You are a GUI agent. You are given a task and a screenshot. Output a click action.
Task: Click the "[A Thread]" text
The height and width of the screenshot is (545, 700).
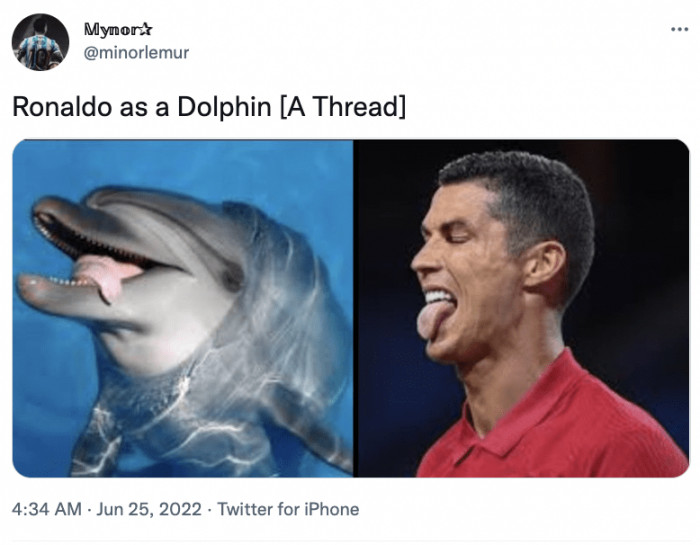pos(342,107)
